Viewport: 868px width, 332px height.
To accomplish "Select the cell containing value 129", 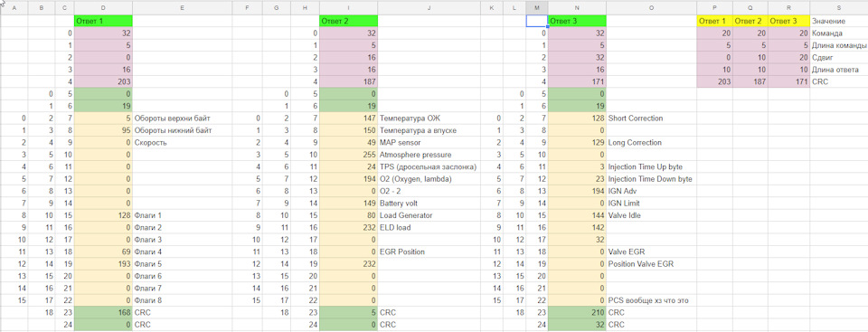I will click(577, 142).
